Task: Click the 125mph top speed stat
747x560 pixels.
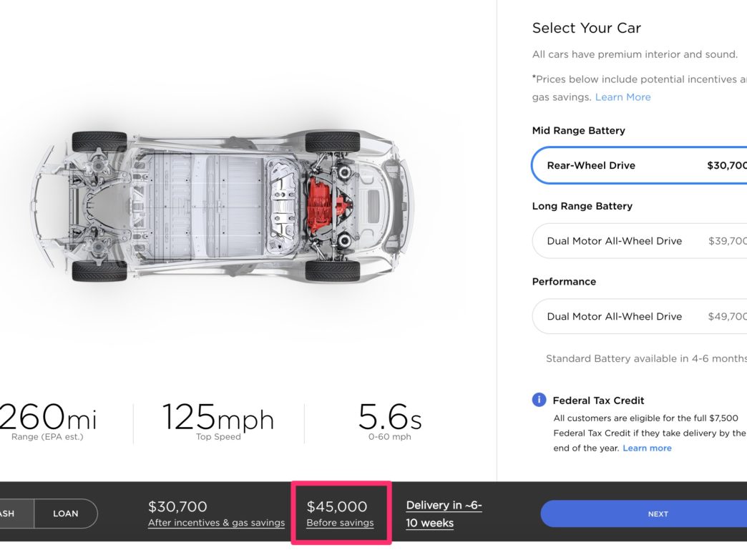Action: pyautogui.click(x=218, y=421)
